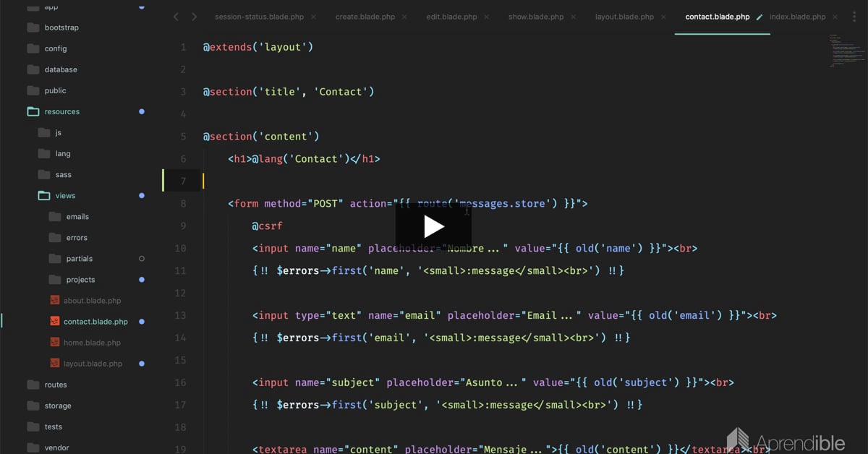Click the open folder icon of views

coord(43,195)
